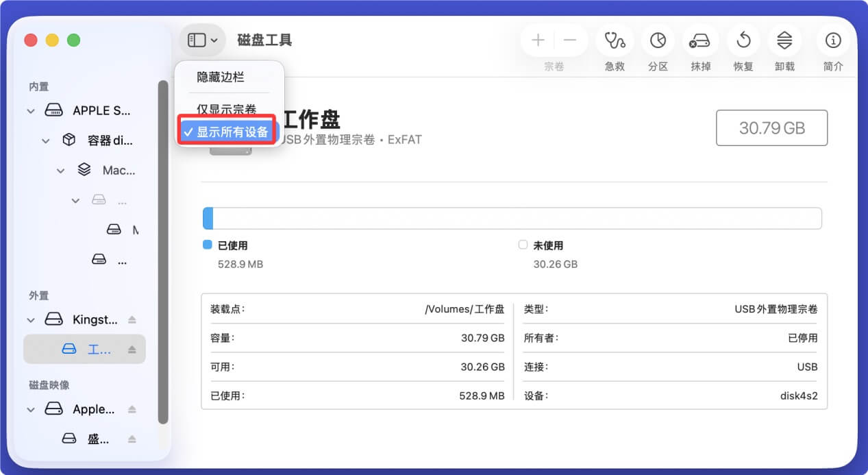Click the 抹掉 erase icon
Image resolution: width=868 pixels, height=475 pixels.
point(700,40)
